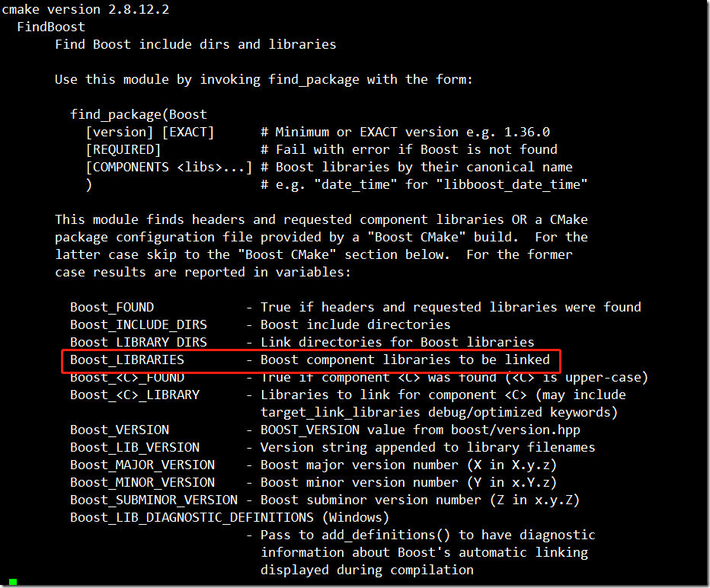
Task: Click the highlighted Boost_LIBRARIES variable name
Action: (x=126, y=360)
